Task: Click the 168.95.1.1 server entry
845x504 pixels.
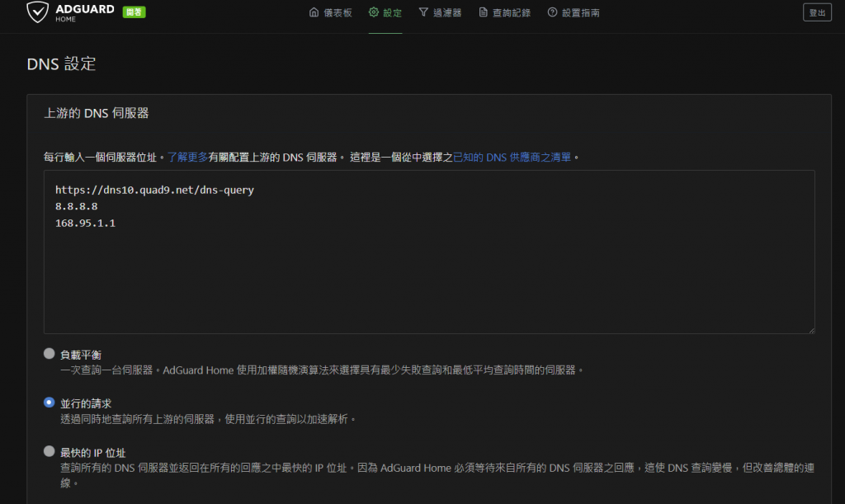Action: (85, 224)
